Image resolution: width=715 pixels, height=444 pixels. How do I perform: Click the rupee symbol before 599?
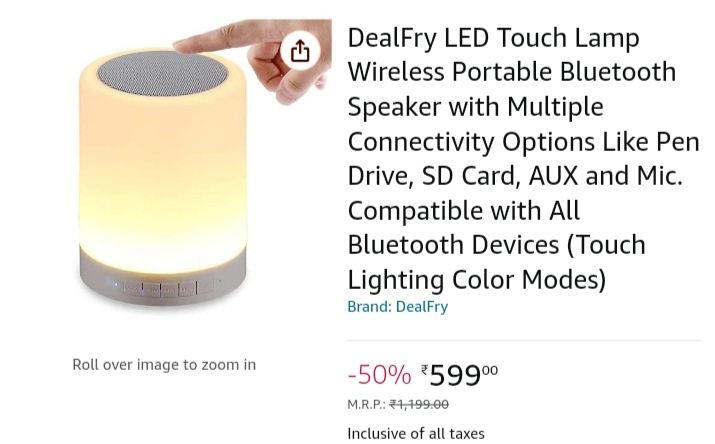coord(424,371)
